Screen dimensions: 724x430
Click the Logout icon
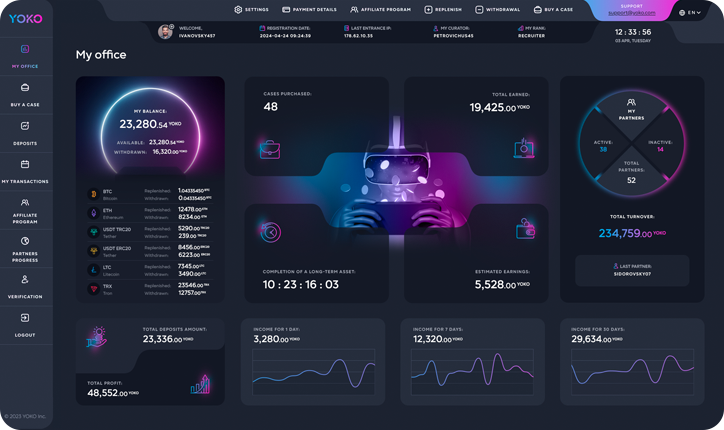point(25,318)
